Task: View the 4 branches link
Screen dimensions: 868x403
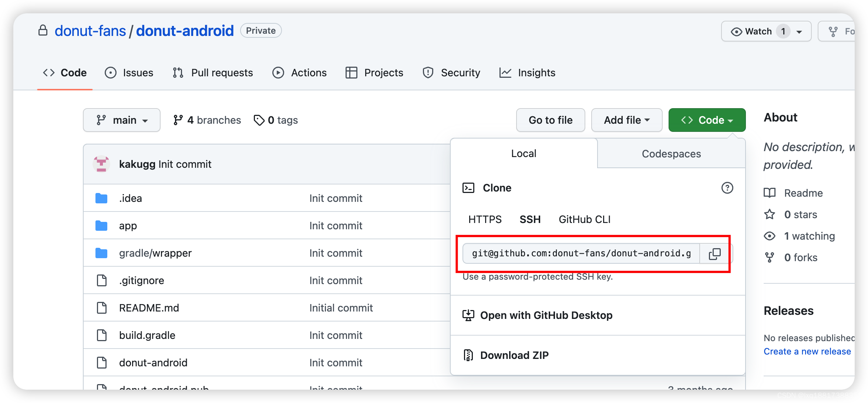Action: [207, 120]
